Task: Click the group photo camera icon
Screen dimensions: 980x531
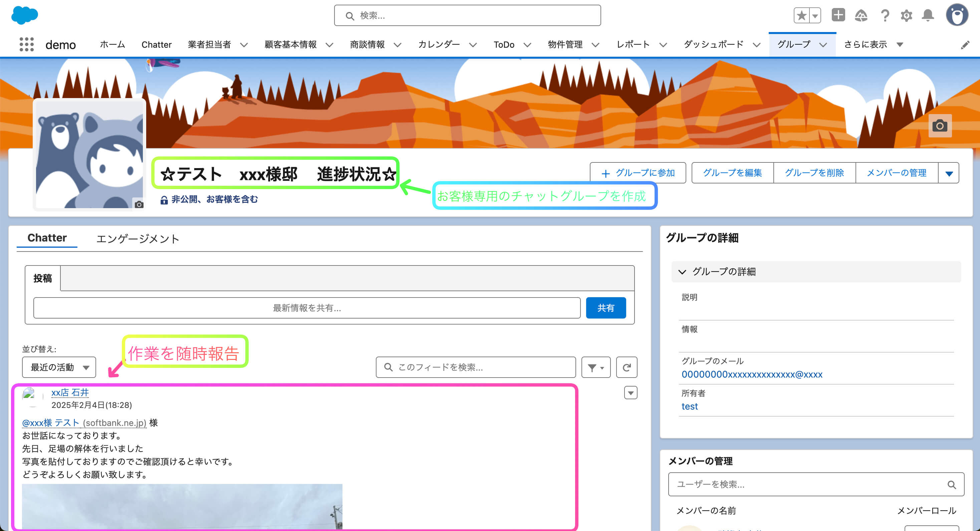Action: coord(139,205)
